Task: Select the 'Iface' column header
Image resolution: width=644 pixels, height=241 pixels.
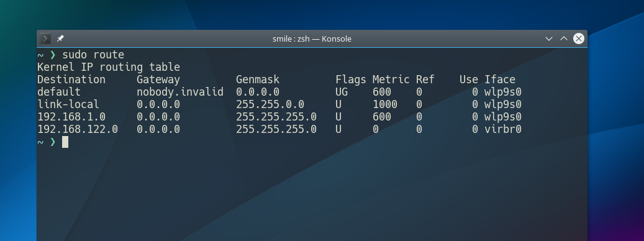Action: click(x=500, y=80)
